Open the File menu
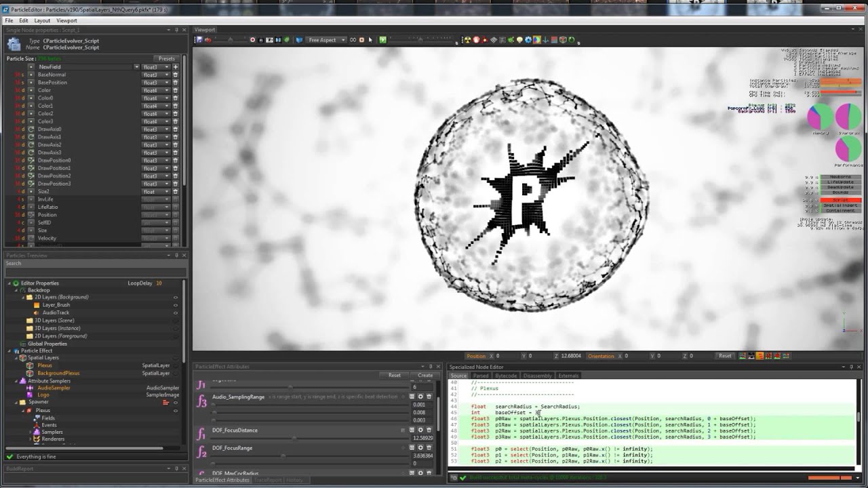 point(9,20)
